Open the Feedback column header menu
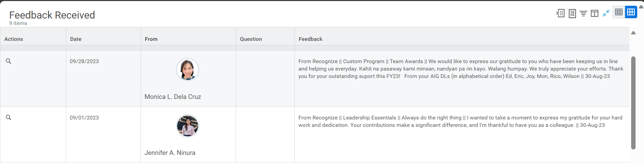 [310, 39]
